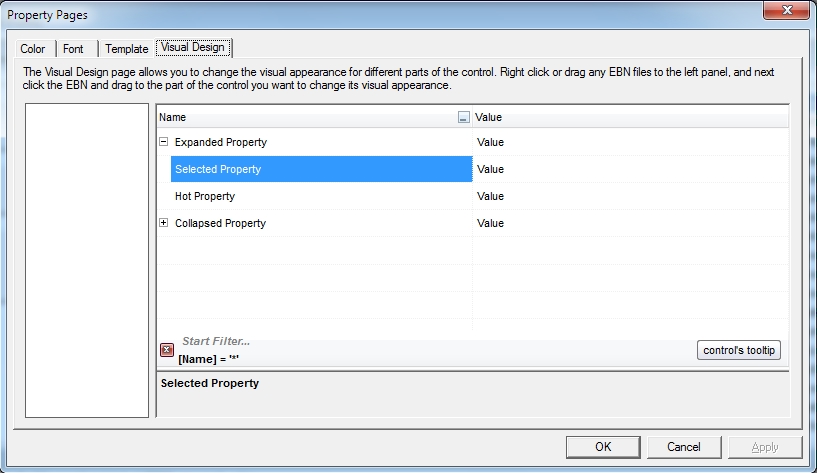This screenshot has height=473, width=817.
Task: Click the empty left EBN panel
Action: [x=87, y=260]
